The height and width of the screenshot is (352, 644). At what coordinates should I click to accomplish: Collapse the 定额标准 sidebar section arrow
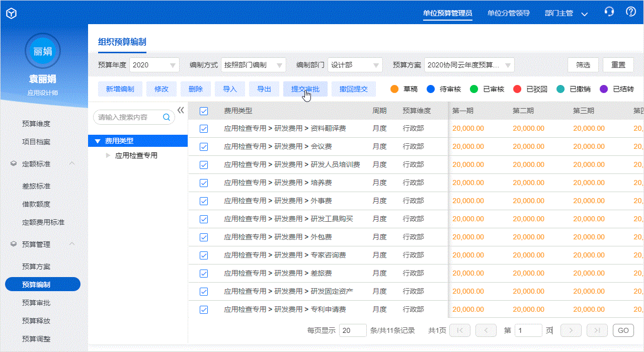pos(72,163)
